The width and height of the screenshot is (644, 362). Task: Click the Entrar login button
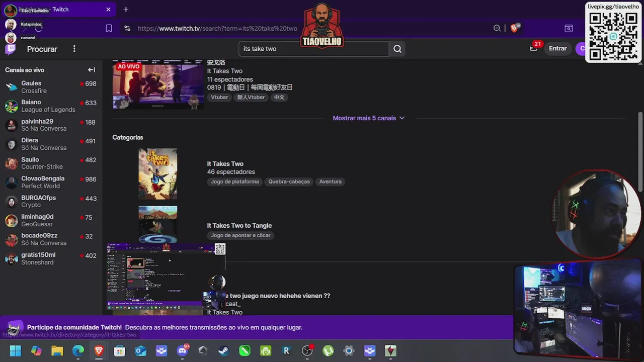[557, 48]
